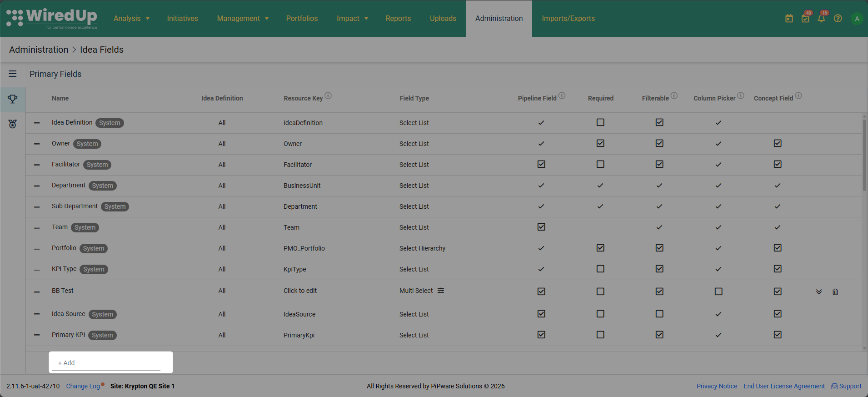Show Resource Key info tooltip icon

tap(328, 95)
